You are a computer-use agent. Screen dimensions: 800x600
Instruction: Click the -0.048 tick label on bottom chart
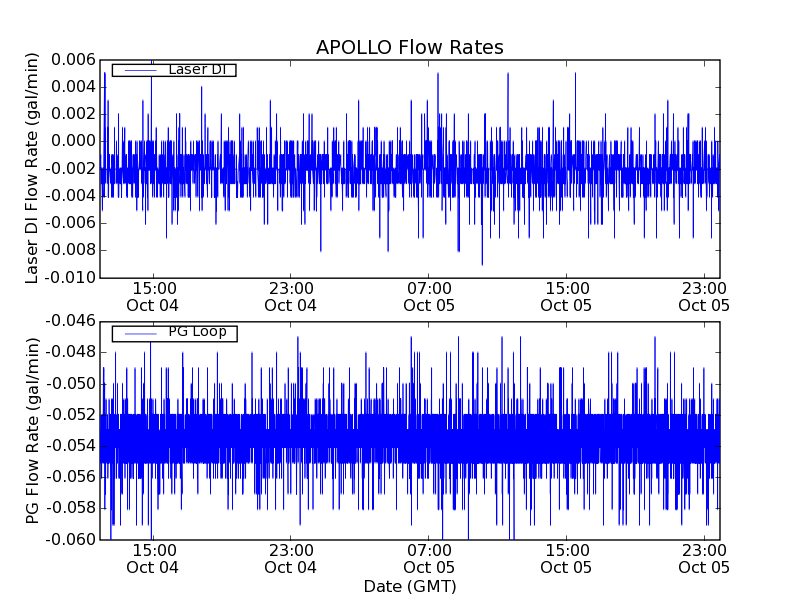pos(70,352)
